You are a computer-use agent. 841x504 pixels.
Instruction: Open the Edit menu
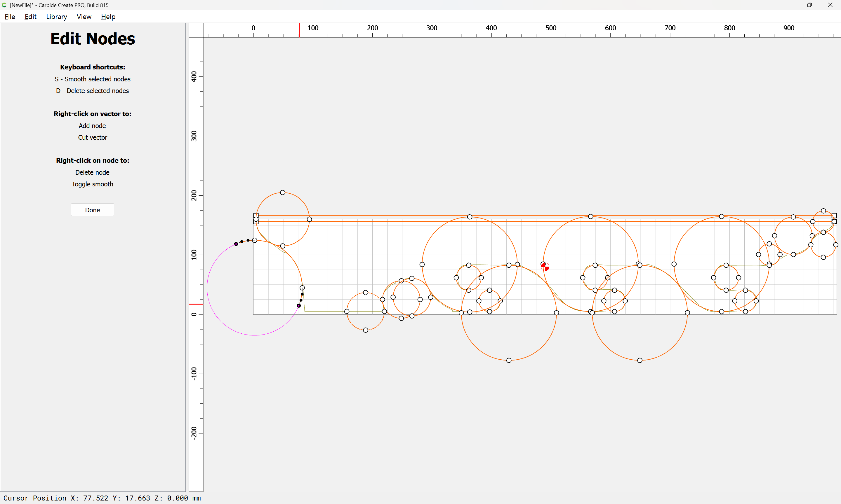(x=30, y=17)
